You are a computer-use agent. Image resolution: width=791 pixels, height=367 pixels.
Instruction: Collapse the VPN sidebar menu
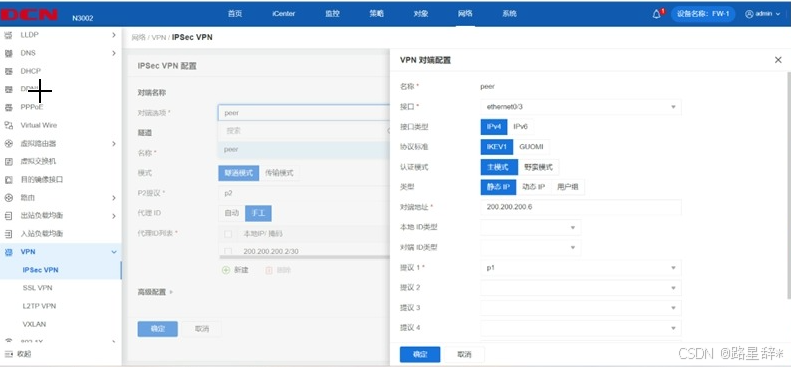pyautogui.click(x=114, y=252)
